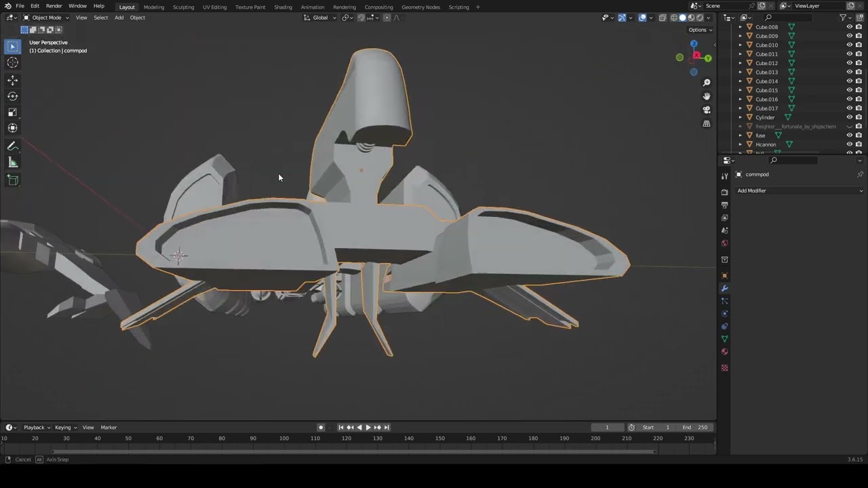Toggle snapping magnet
Image resolution: width=868 pixels, height=488 pixels.
(361, 18)
